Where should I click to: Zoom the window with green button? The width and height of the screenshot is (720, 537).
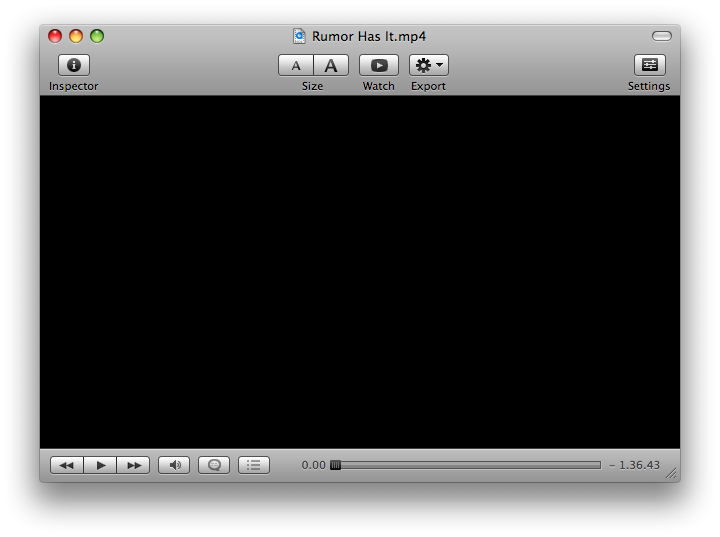pyautogui.click(x=97, y=36)
